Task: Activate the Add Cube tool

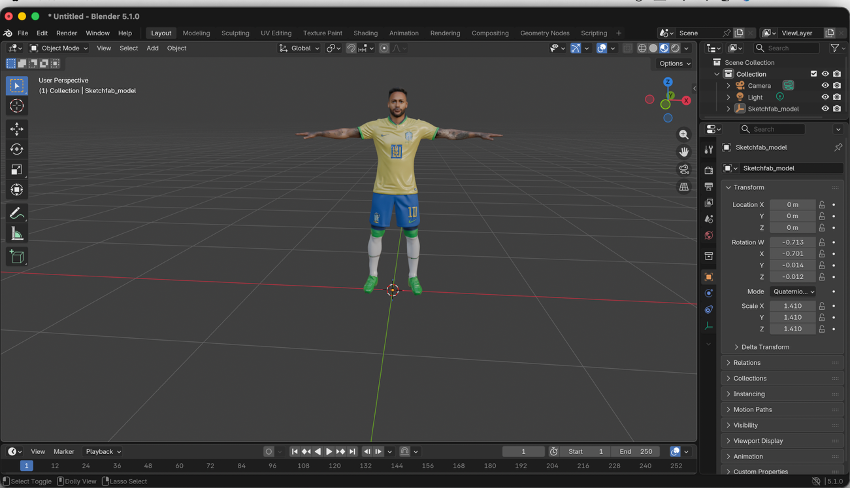Action: pyautogui.click(x=16, y=257)
